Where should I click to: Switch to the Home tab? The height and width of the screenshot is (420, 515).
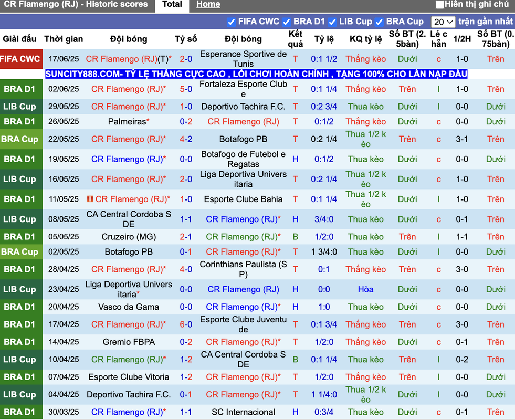point(208,4)
